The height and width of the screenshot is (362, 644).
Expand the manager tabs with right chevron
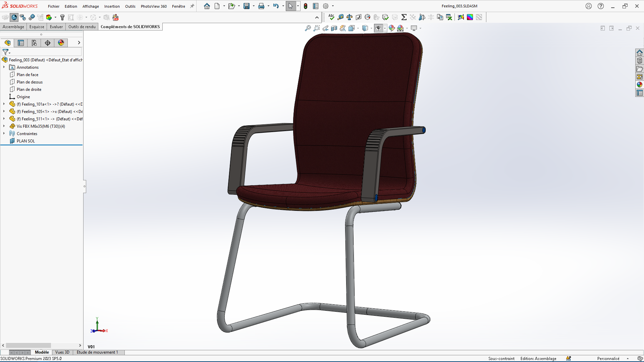79,43
